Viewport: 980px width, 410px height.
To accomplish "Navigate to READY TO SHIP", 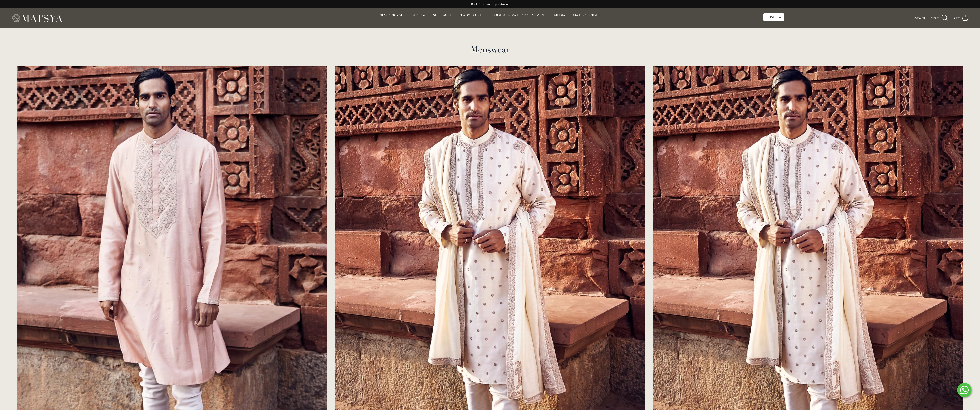I will (x=471, y=15).
